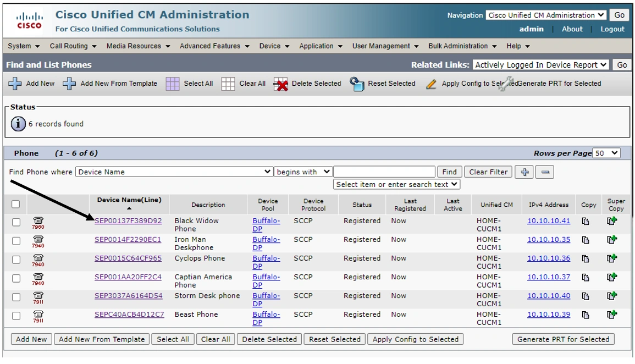Copy the Beast Phone entry
The height and width of the screenshot is (364, 635).
586,315
